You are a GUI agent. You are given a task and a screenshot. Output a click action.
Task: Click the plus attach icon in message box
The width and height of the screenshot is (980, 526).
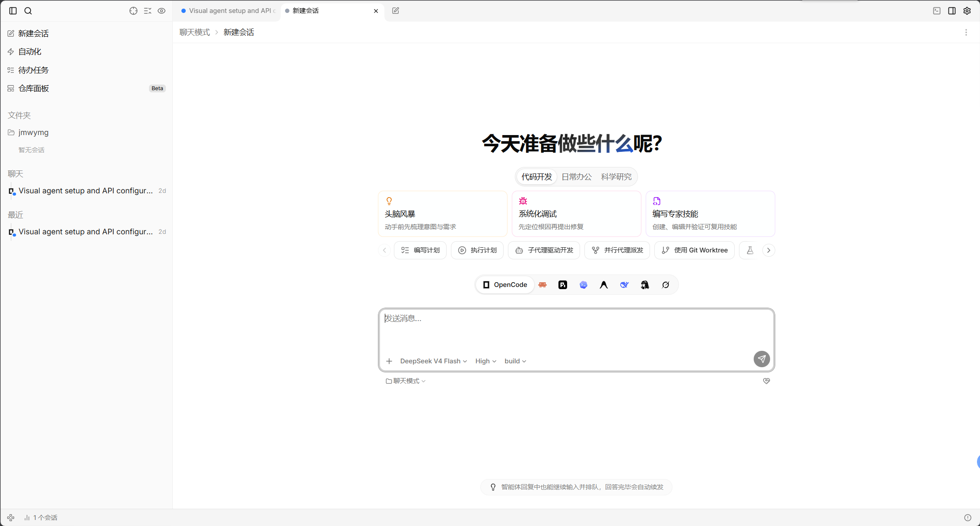[x=389, y=361]
